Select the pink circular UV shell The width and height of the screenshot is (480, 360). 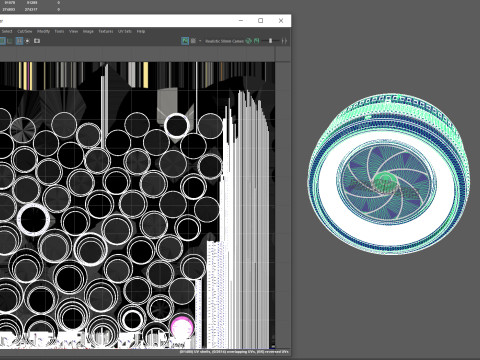point(182,327)
